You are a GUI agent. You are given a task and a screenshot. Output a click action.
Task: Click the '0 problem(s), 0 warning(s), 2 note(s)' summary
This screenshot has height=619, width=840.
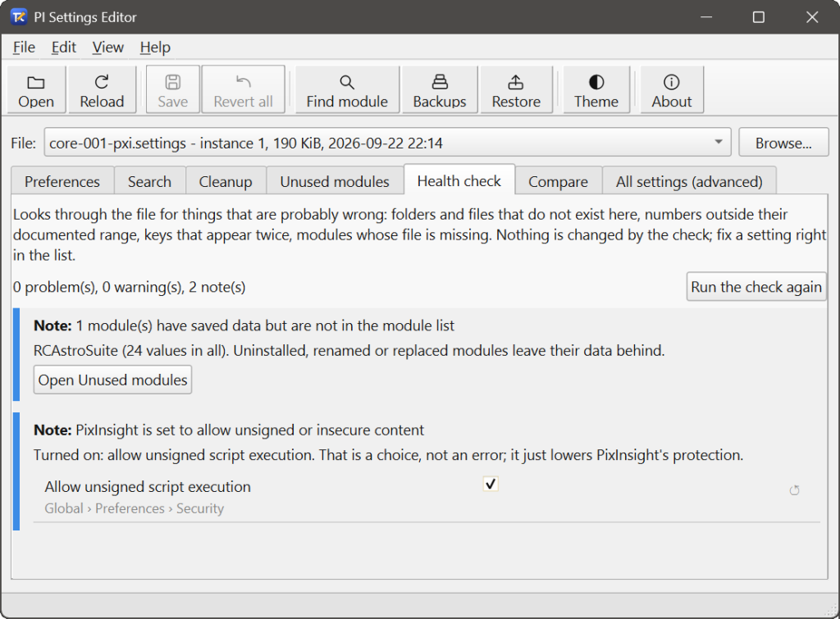129,287
